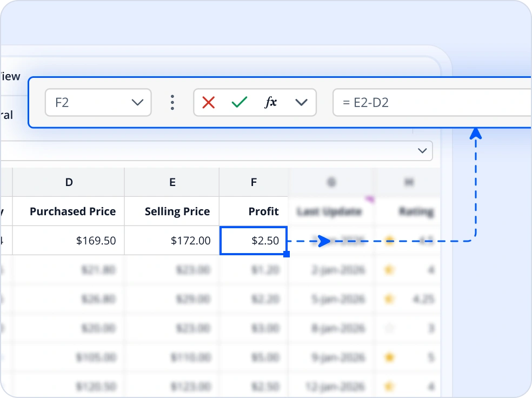The width and height of the screenshot is (532, 398).
Task: Toggle the star rating in the 2-Jan-2026 row
Action: 389,269
